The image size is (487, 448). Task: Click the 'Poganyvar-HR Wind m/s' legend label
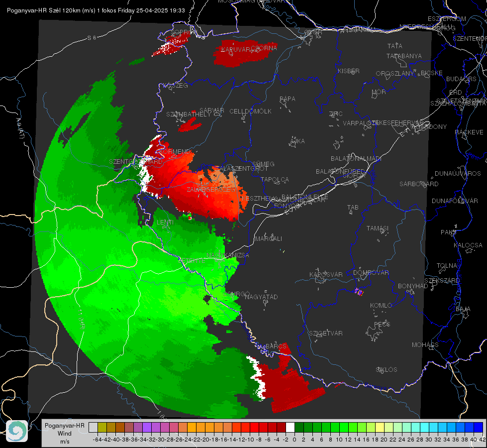(x=64, y=434)
